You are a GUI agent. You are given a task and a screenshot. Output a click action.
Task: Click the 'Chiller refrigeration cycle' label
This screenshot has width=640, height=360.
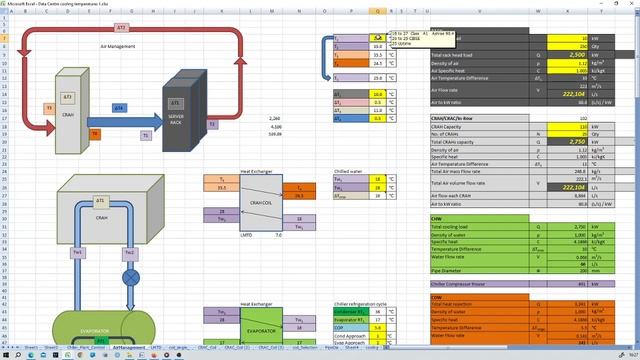pos(360,304)
